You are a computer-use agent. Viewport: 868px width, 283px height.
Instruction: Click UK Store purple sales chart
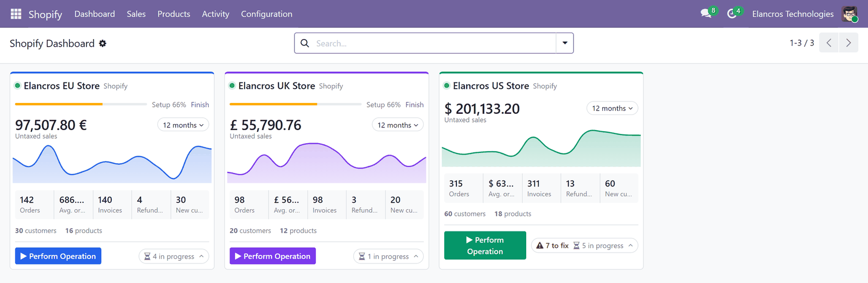[x=327, y=163]
